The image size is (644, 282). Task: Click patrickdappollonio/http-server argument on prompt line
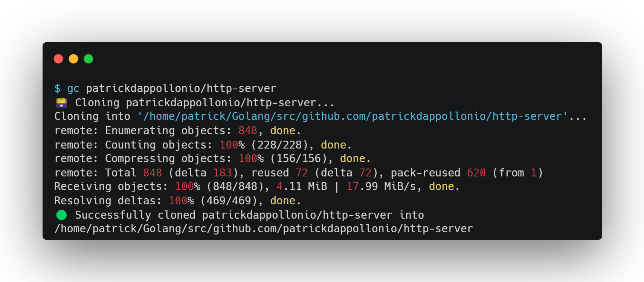tap(181, 88)
